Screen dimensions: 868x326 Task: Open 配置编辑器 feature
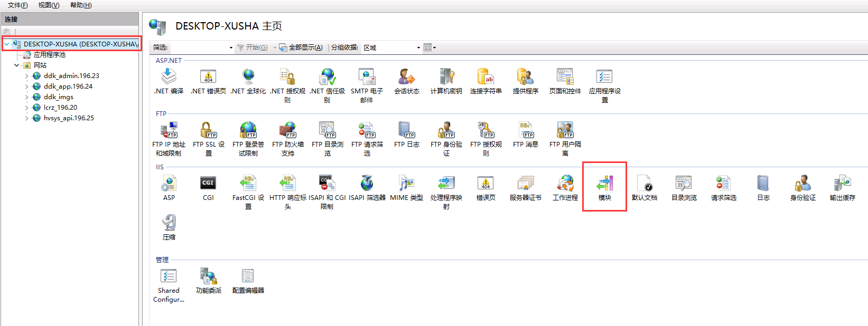[x=248, y=281]
